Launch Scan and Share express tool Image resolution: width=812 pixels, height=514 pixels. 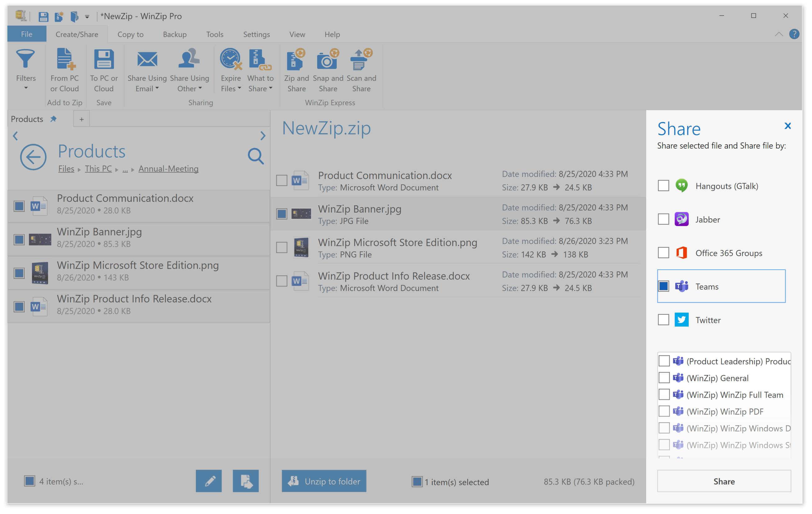coord(361,70)
